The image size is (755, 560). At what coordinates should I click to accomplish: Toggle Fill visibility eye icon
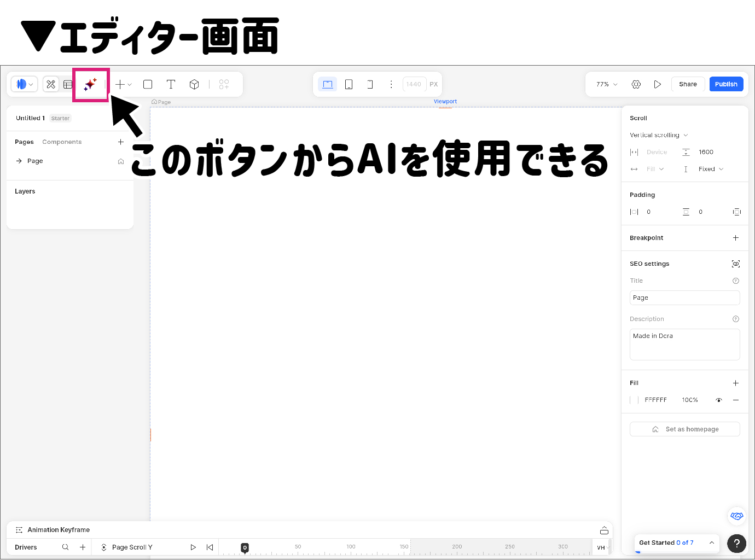click(x=718, y=400)
